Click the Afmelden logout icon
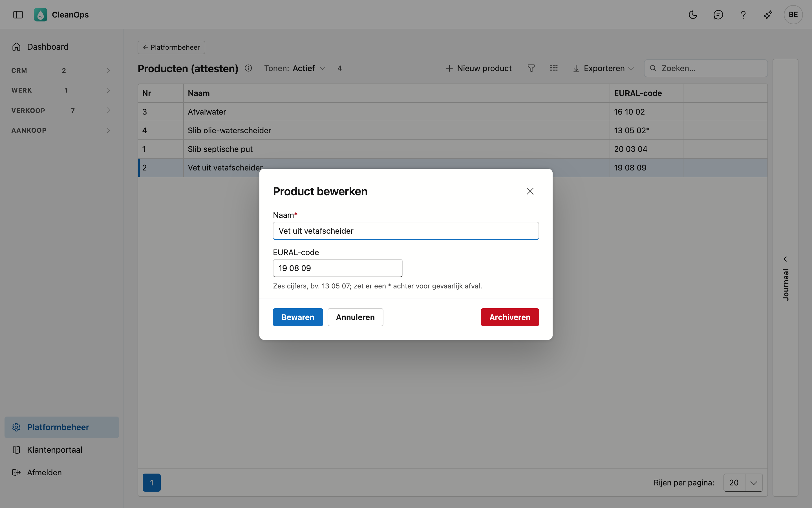The image size is (812, 508). (16, 472)
